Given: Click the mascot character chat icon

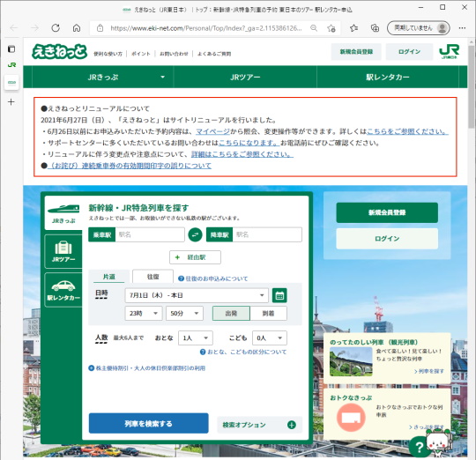Looking at the screenshot, I should (439, 443).
